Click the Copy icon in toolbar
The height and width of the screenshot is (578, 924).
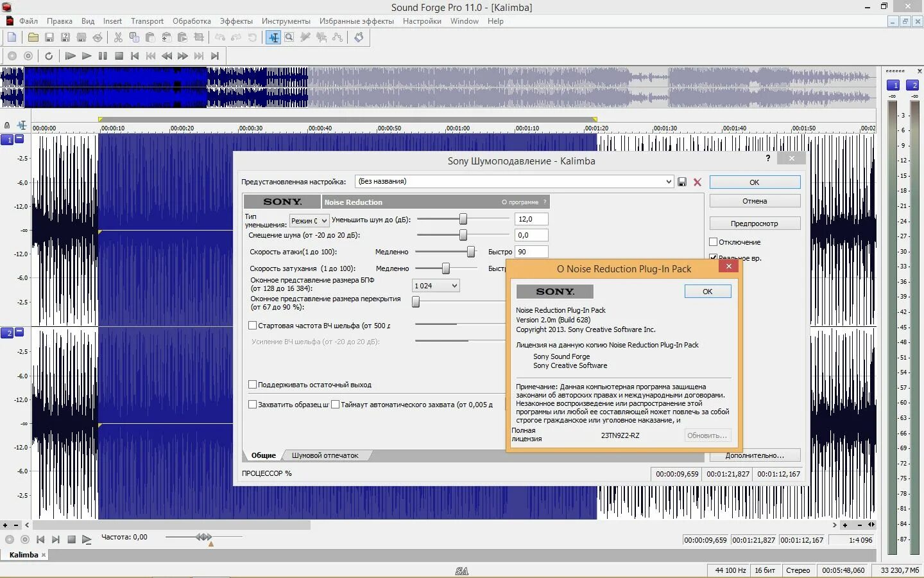point(134,37)
